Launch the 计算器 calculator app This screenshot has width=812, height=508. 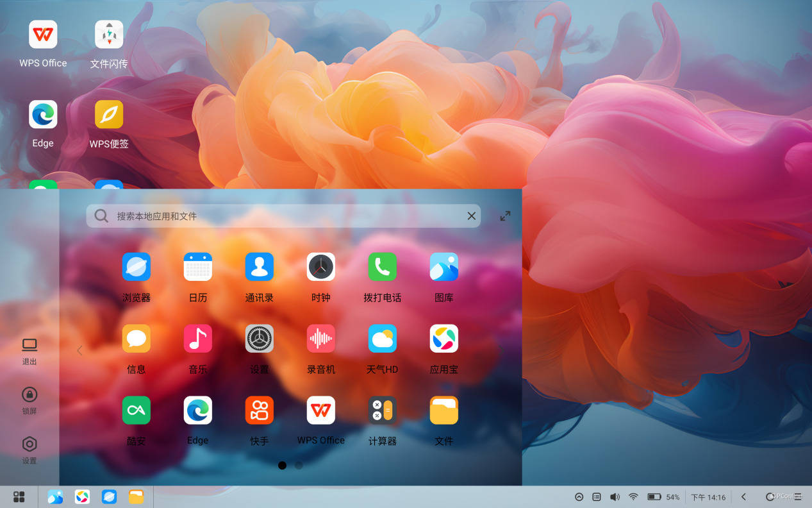point(382,411)
